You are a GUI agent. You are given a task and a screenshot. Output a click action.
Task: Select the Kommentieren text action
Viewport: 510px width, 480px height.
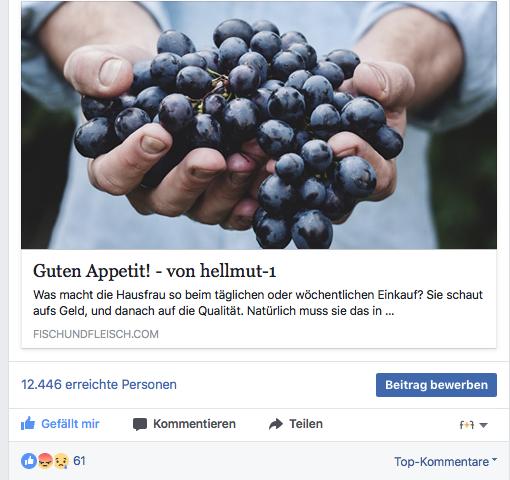[194, 424]
